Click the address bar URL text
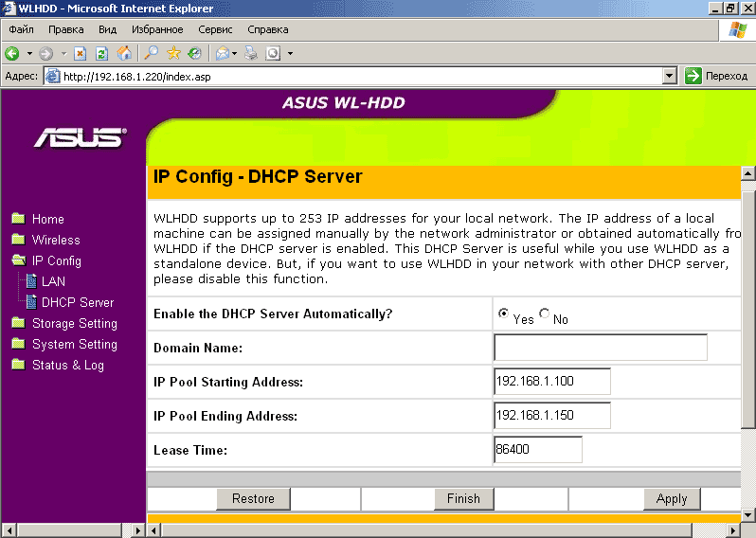The image size is (756, 538). (137, 77)
